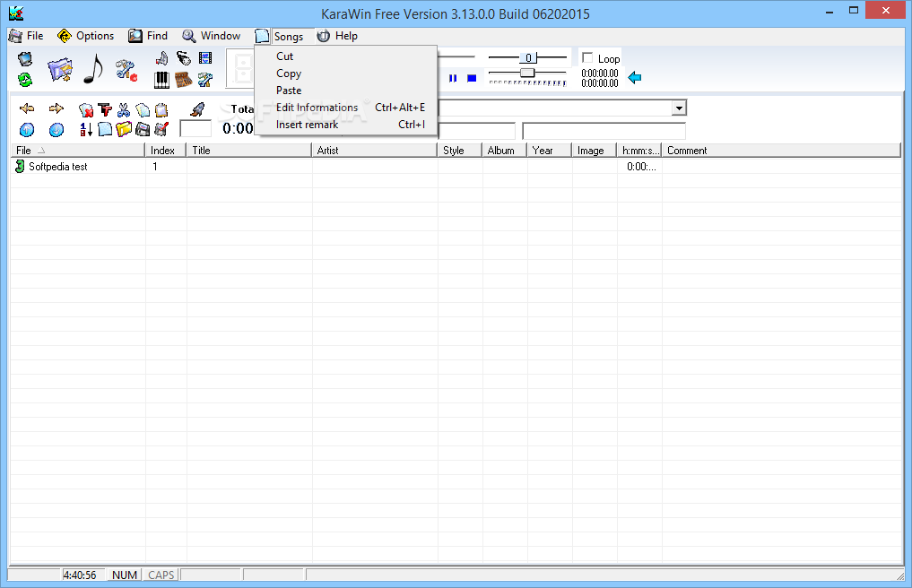Sort by the File column header
The image size is (912, 588).
coord(78,151)
